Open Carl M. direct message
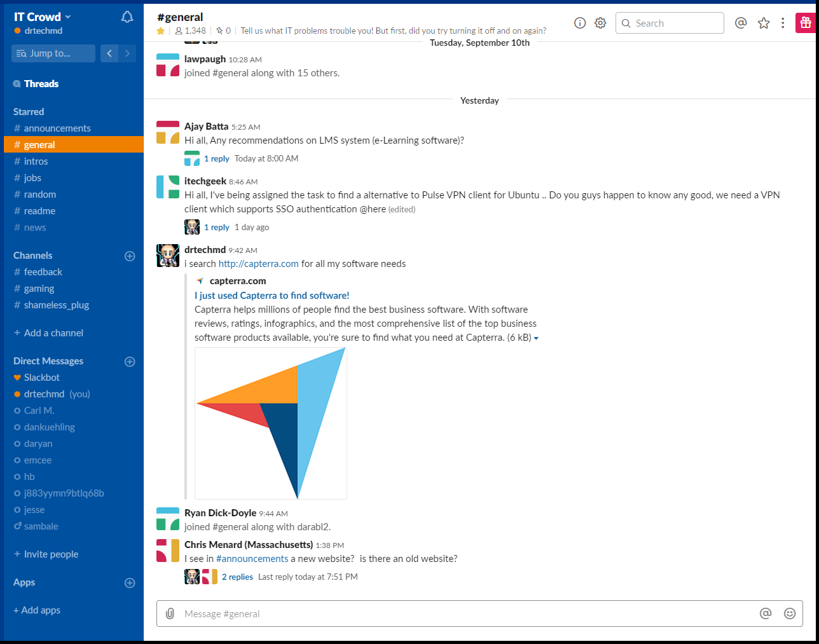Image resolution: width=819 pixels, height=644 pixels. (39, 411)
